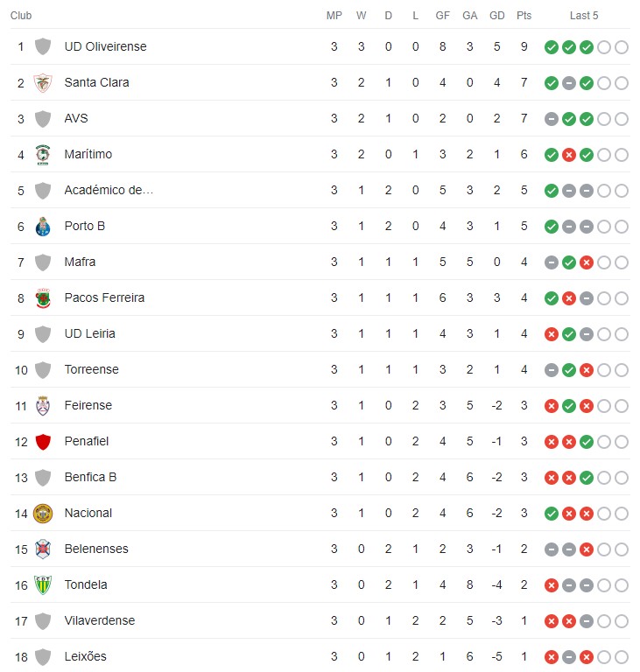
Task: Click the Belenenses club crest
Action: point(42,549)
